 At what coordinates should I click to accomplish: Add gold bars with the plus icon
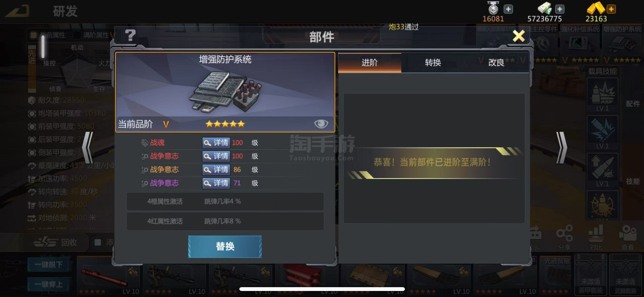click(x=611, y=9)
